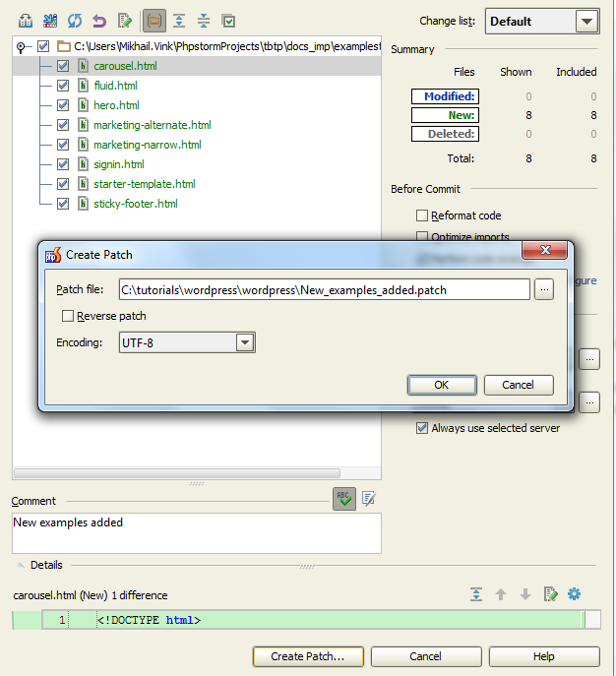Click the refresh changes toolbar icon
The width and height of the screenshot is (616, 676).
(75, 21)
